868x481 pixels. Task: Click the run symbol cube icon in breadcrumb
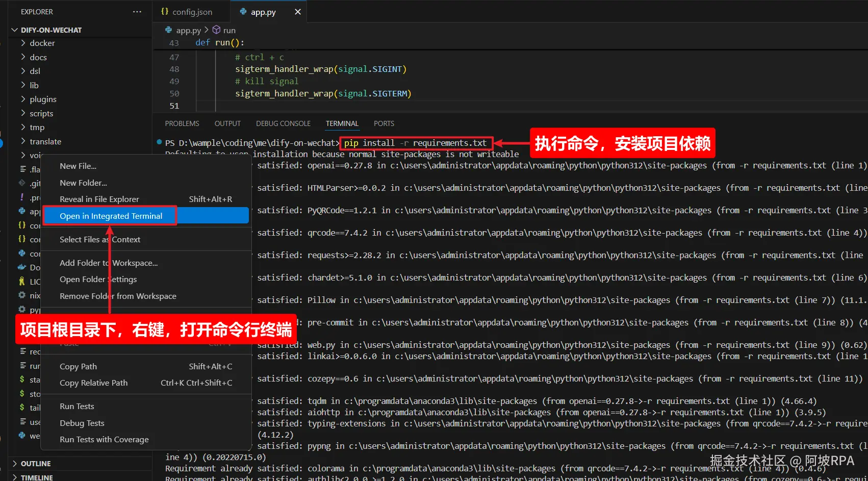216,30
